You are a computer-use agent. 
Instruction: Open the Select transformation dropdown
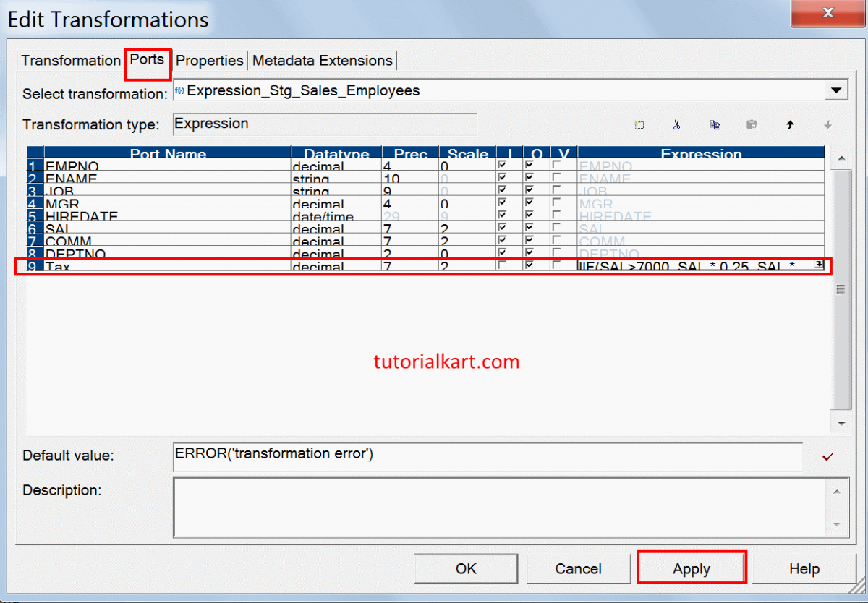pyautogui.click(x=837, y=90)
